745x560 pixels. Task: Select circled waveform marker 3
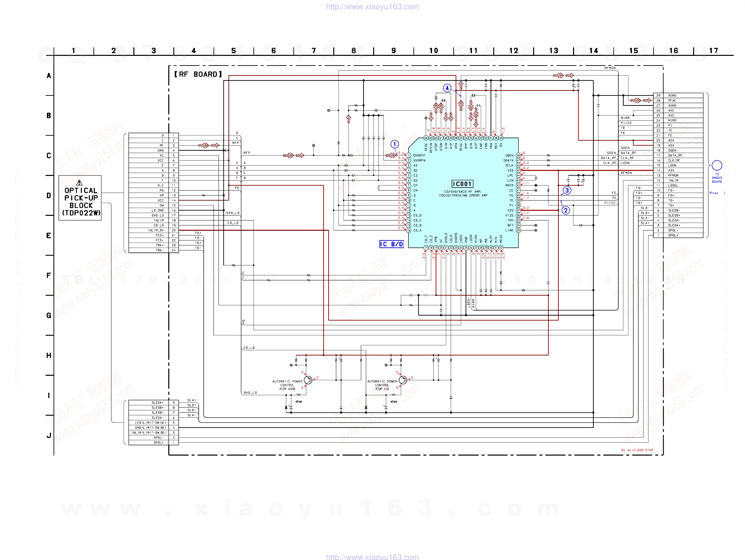pos(567,190)
